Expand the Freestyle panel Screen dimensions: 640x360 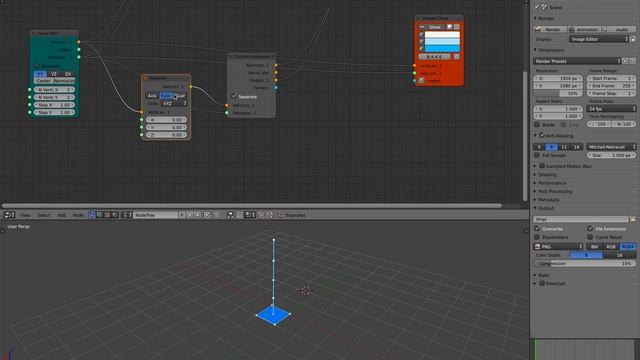(x=536, y=283)
